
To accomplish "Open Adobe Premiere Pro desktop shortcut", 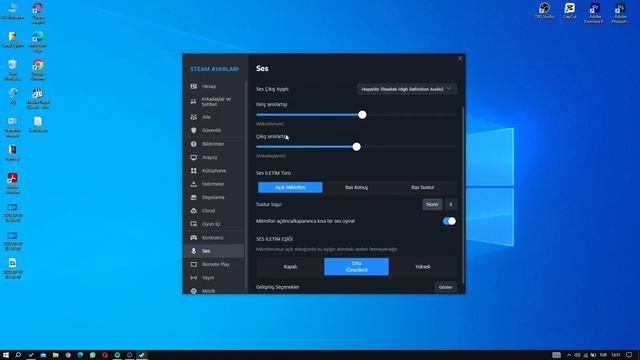I will point(595,13).
